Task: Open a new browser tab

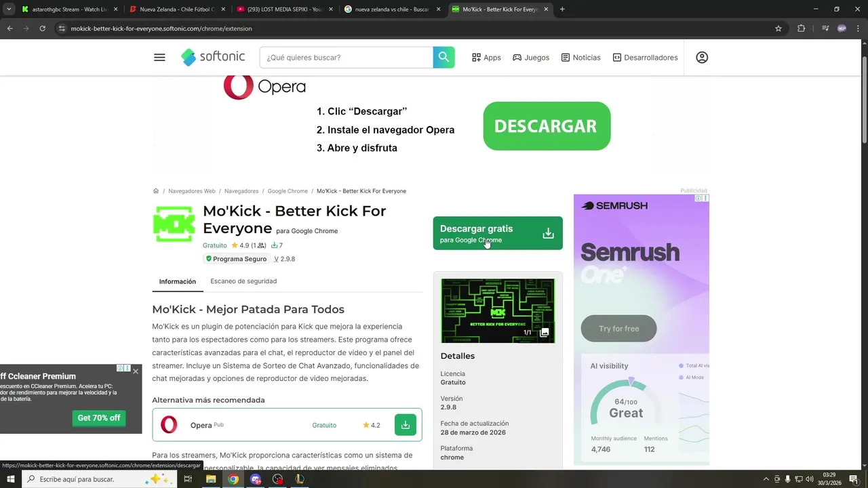Action: click(562, 9)
